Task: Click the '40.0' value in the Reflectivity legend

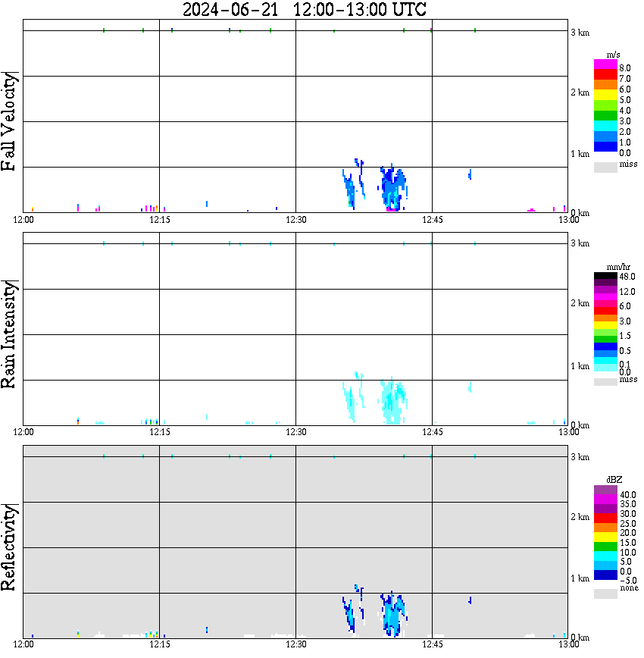Action: click(627, 495)
